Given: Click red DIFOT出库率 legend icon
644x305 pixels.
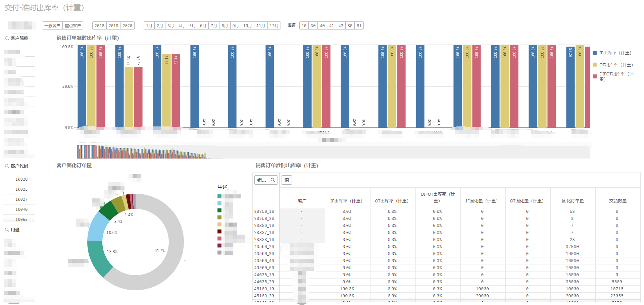Looking at the screenshot, I should [595, 76].
